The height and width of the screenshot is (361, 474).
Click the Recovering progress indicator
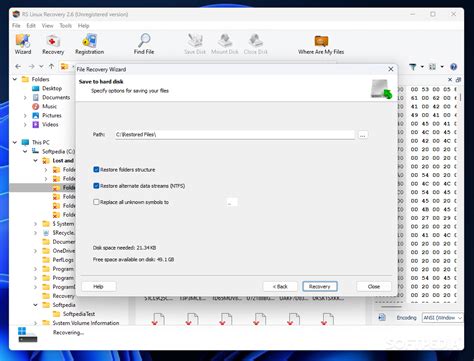68,332
